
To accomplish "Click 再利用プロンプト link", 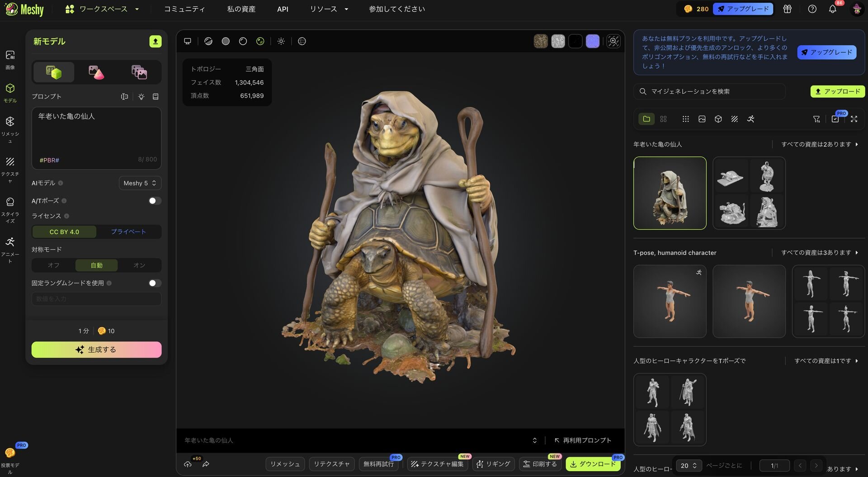I will pyautogui.click(x=583, y=440).
